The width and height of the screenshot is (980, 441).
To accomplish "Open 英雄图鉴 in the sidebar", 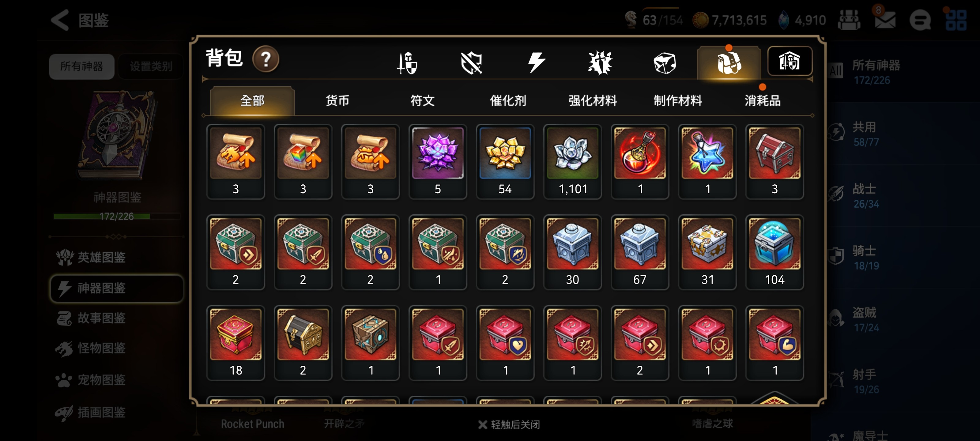I will pos(101,258).
